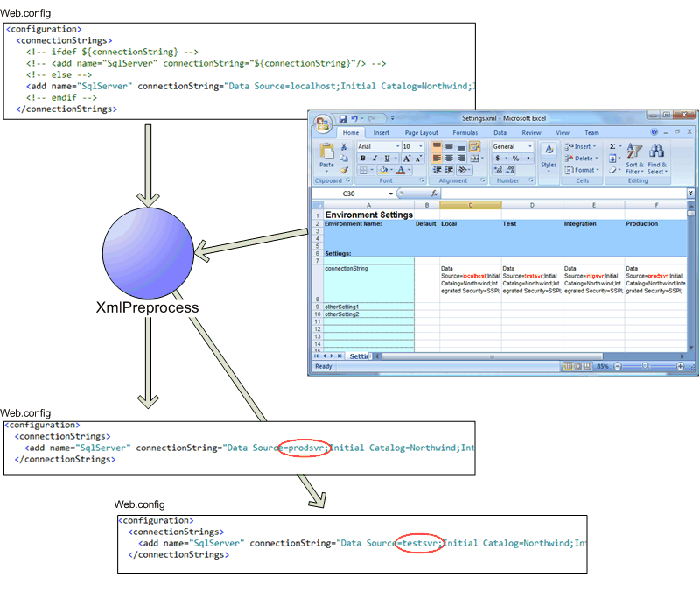The width and height of the screenshot is (700, 592).
Task: Click Merge and Center icon
Action: coord(474,159)
